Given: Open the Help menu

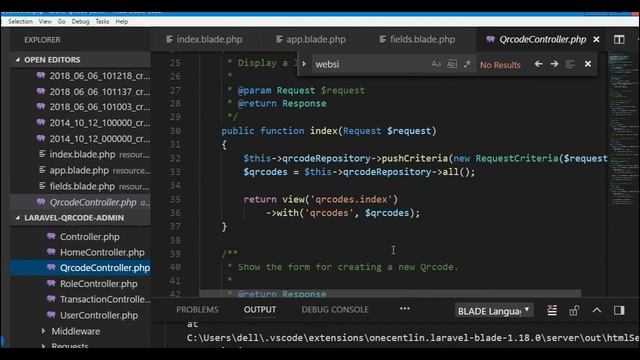Looking at the screenshot, I should coord(122,21).
